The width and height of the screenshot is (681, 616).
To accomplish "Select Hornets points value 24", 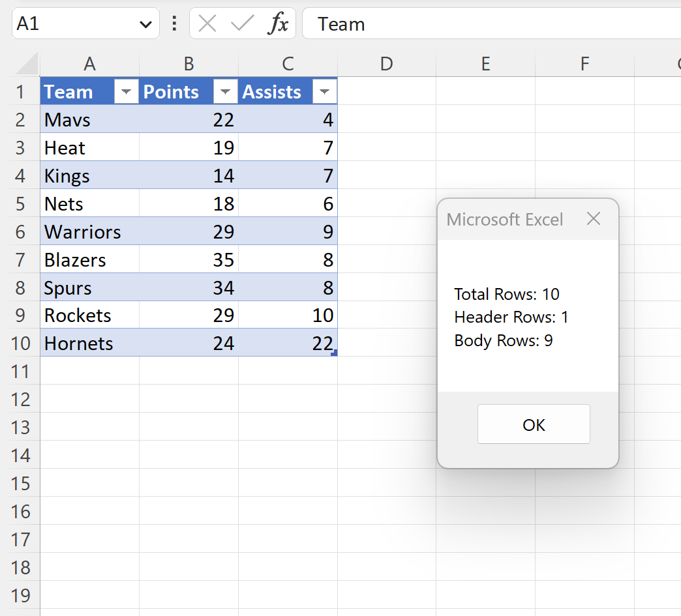I will coord(189,344).
